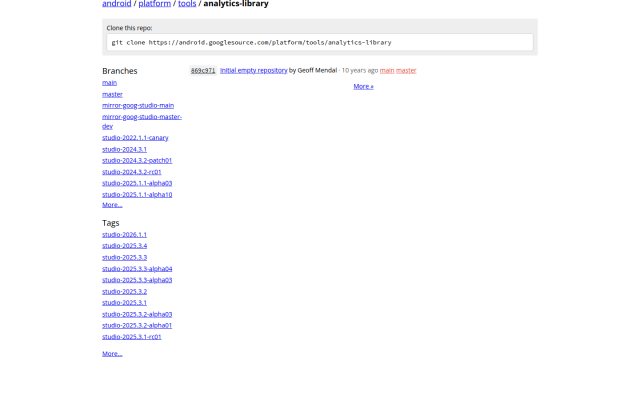Viewport: 640px width, 400px height.
Task: Click the Clone this repo label
Action: (x=129, y=28)
